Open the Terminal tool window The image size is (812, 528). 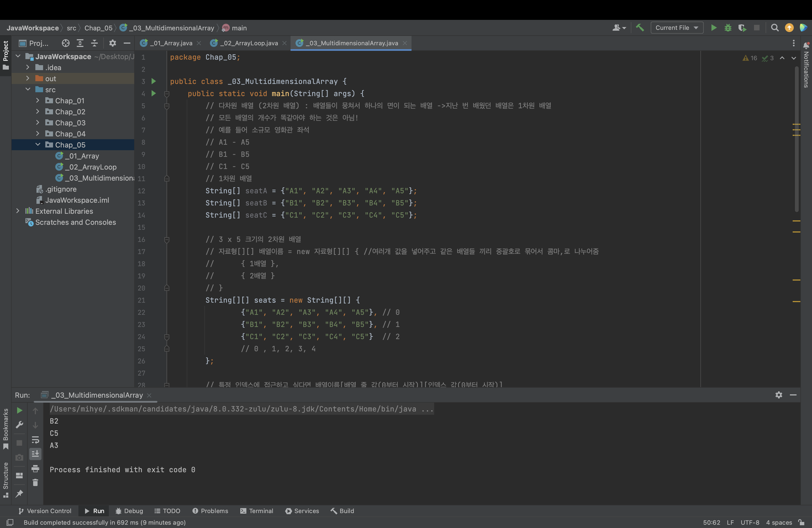[x=257, y=511]
